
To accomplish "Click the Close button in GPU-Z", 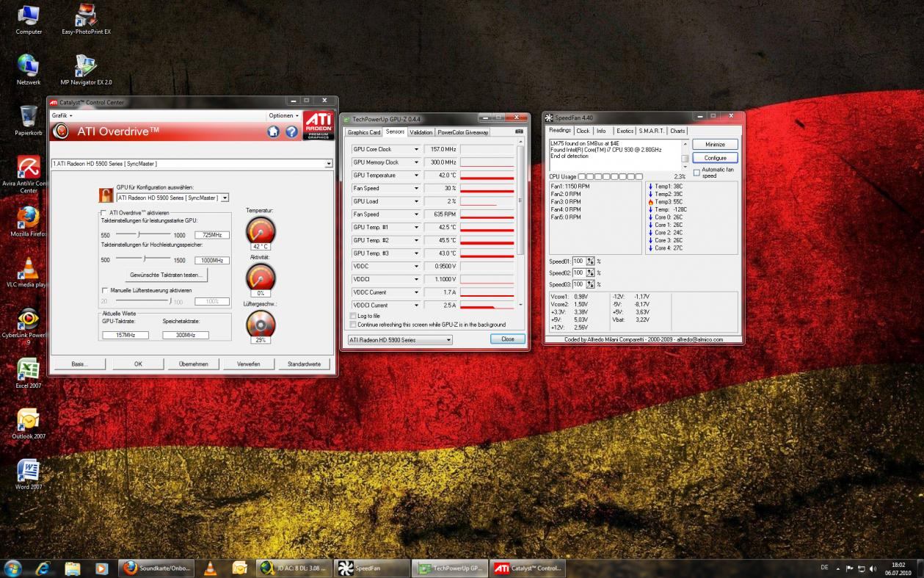I will [508, 339].
